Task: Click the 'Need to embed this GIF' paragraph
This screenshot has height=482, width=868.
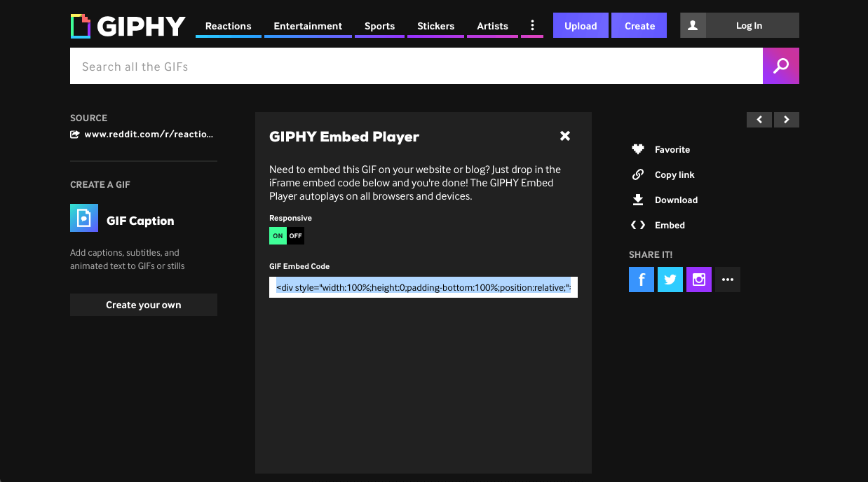Action: (x=416, y=183)
